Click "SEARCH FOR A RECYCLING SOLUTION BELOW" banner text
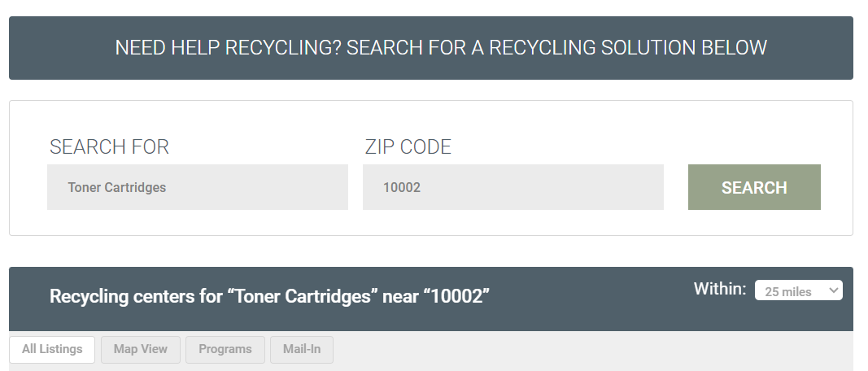The image size is (868, 371). 556,47
